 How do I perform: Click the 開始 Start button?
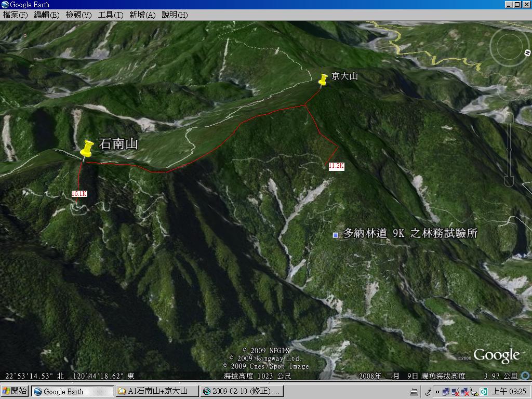point(15,391)
